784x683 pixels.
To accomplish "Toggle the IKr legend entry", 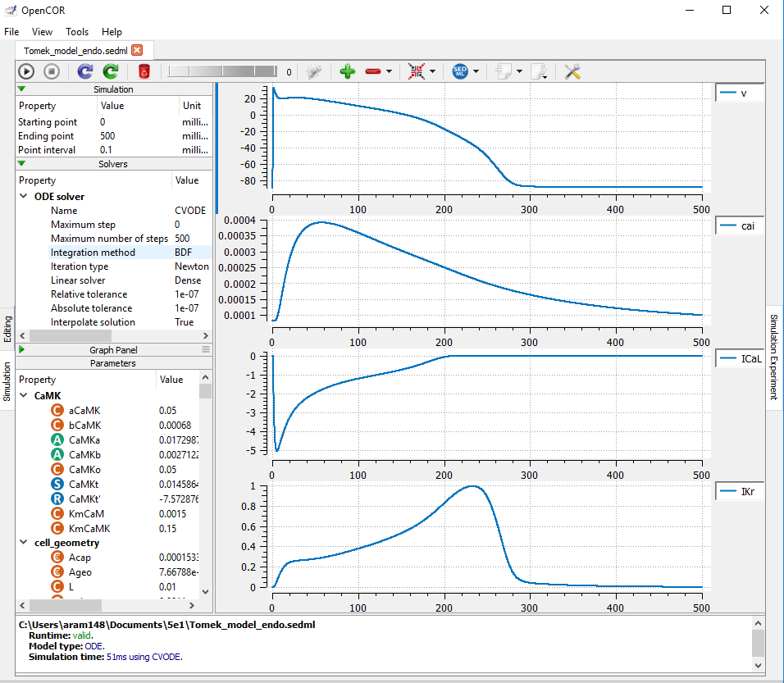I will pyautogui.click(x=740, y=491).
